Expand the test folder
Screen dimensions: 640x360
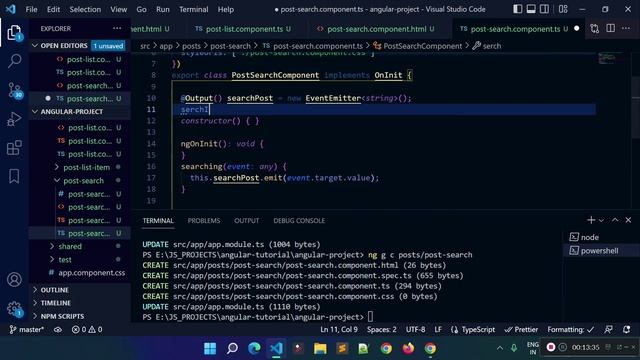click(64, 259)
